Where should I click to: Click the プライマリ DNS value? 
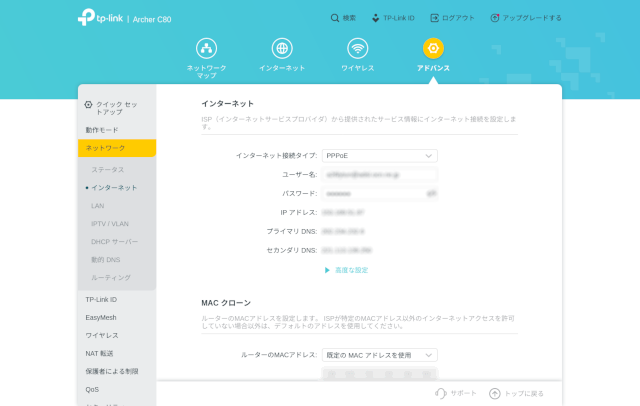[x=343, y=231]
